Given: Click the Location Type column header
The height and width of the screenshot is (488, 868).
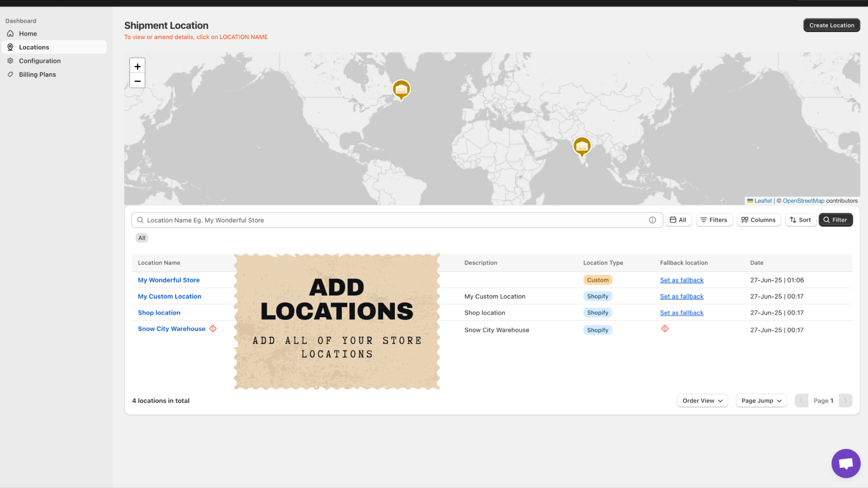Looking at the screenshot, I should (x=603, y=263).
